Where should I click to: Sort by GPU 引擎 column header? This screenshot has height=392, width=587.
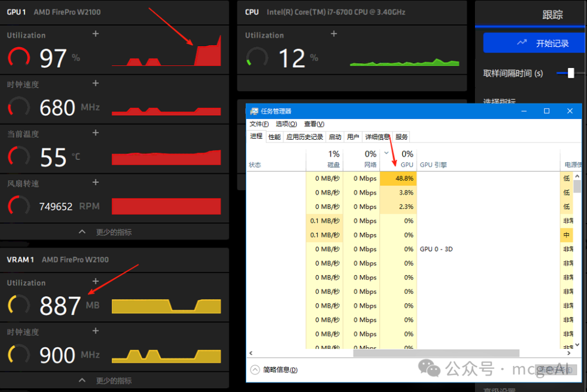point(489,159)
